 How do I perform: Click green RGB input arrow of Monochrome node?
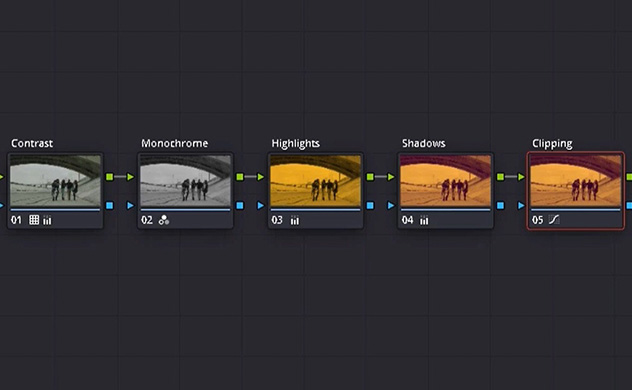click(x=130, y=177)
